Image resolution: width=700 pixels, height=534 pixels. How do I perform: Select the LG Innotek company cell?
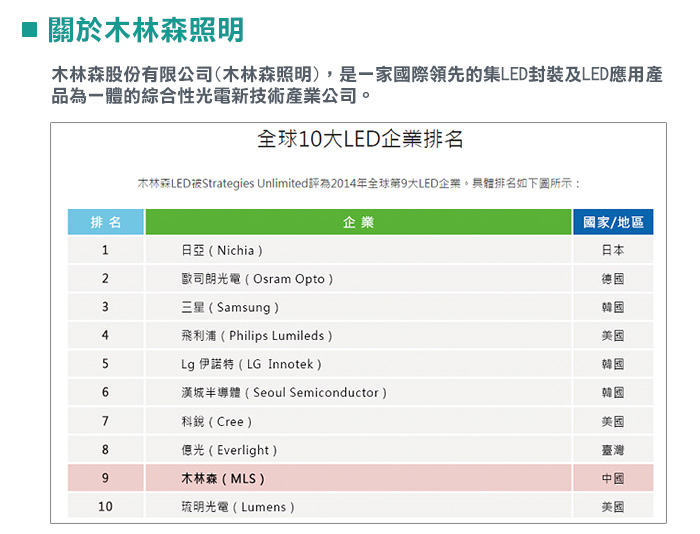pyautogui.click(x=358, y=364)
